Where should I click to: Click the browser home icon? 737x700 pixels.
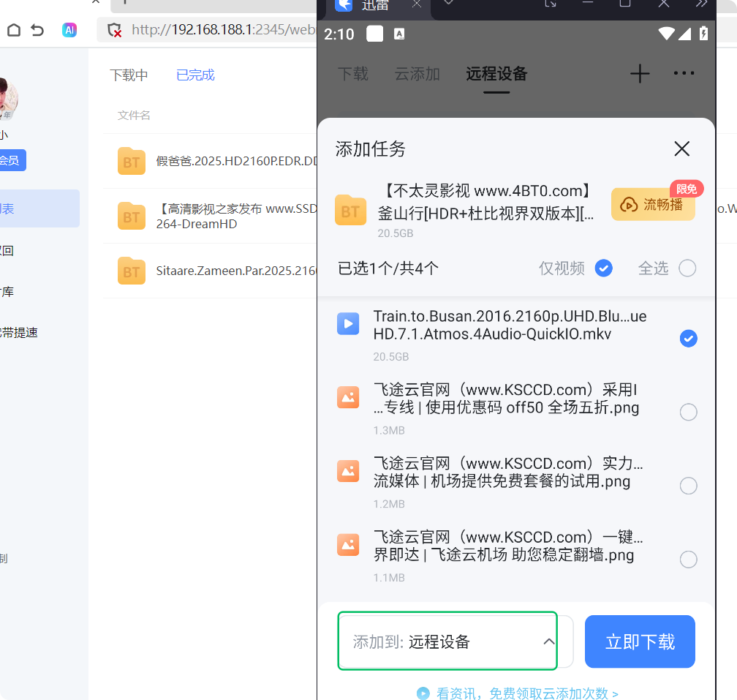tap(14, 30)
